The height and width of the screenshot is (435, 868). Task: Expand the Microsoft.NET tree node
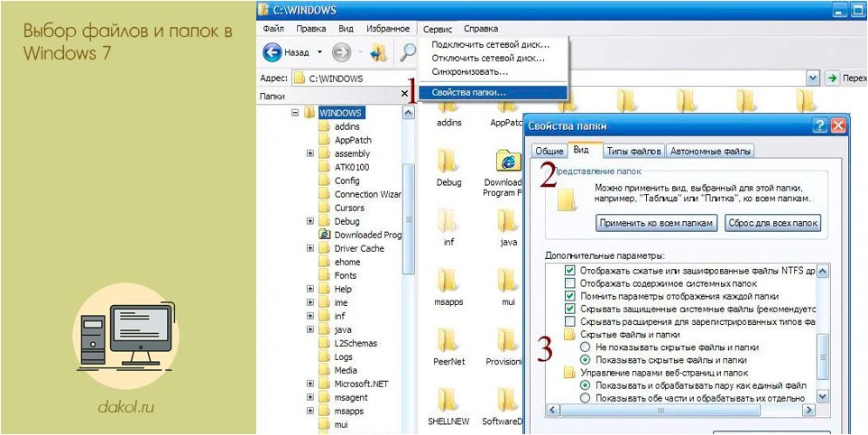tap(310, 384)
